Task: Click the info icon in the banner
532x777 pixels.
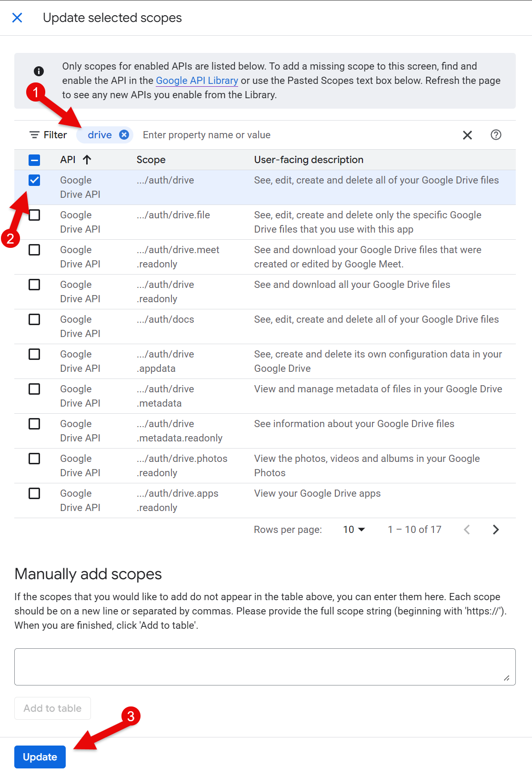Action: [x=39, y=71]
